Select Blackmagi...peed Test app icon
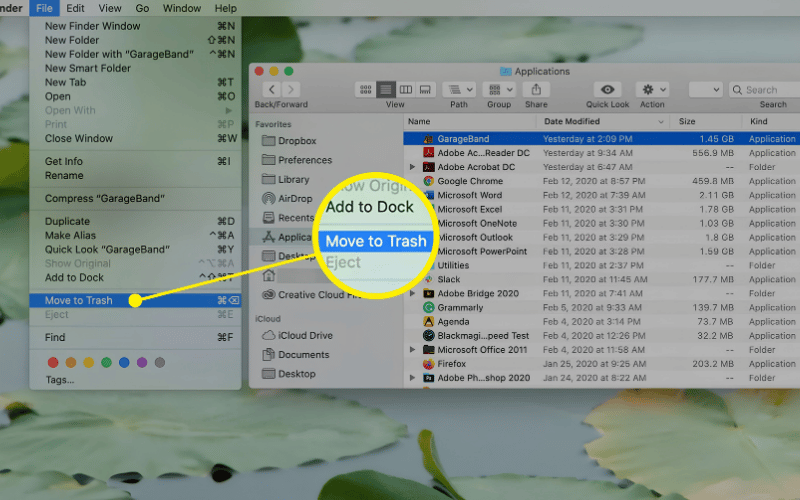 [x=429, y=336]
